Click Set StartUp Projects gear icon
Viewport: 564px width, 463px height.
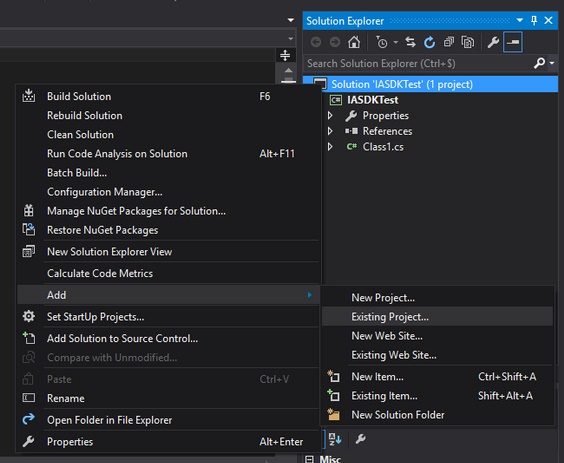point(28,316)
